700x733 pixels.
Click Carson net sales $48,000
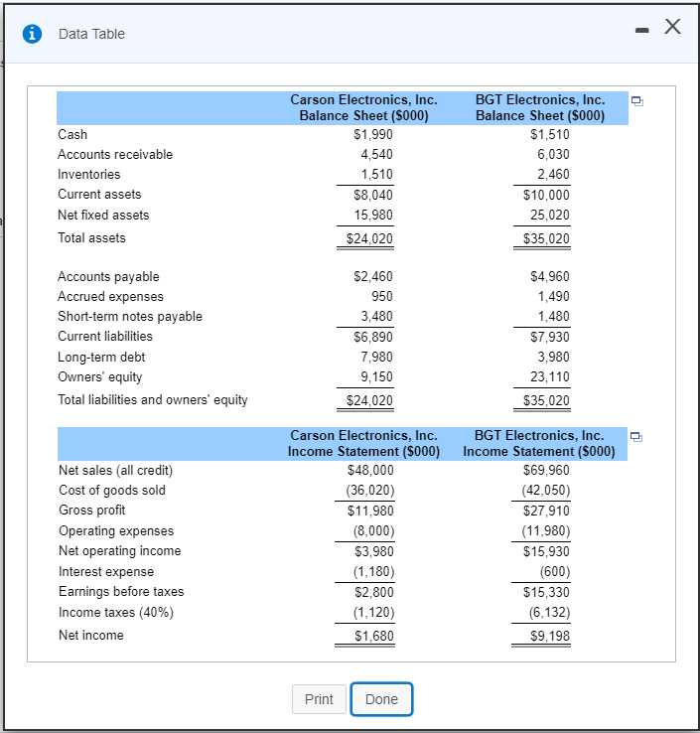(370, 470)
